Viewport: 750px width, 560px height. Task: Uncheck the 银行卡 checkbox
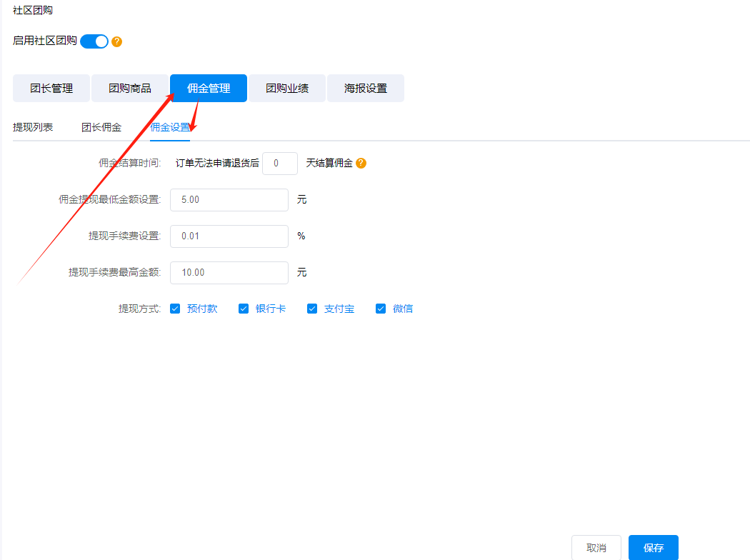click(244, 309)
